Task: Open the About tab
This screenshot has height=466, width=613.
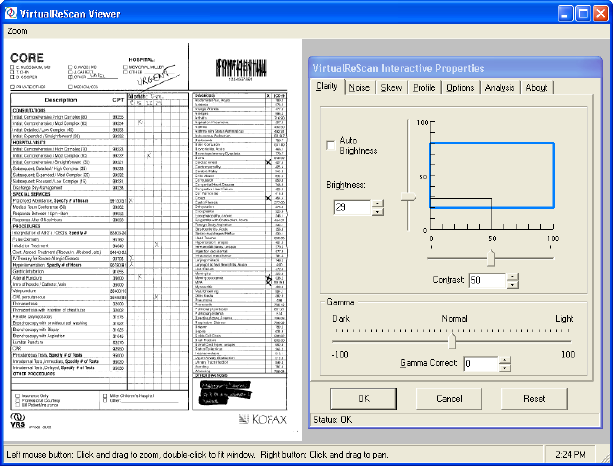Action: pos(537,88)
